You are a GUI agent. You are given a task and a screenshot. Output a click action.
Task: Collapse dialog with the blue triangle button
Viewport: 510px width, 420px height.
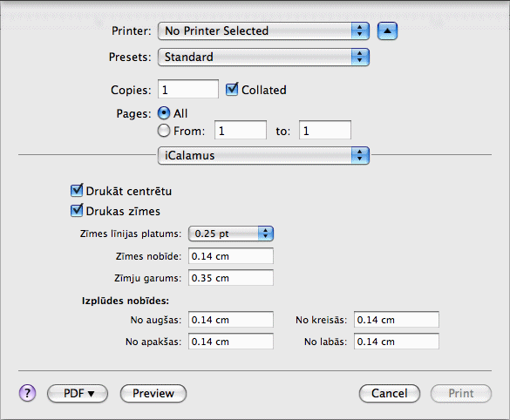coord(387,30)
